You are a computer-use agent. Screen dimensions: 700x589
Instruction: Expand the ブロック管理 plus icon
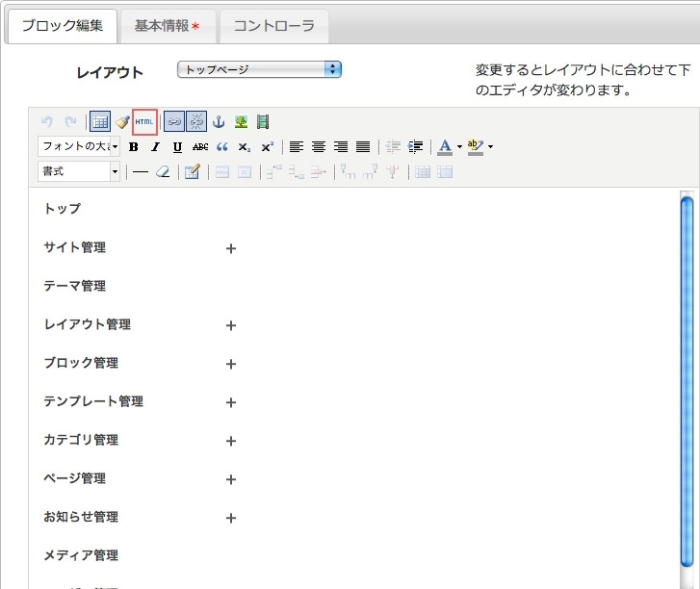(231, 364)
